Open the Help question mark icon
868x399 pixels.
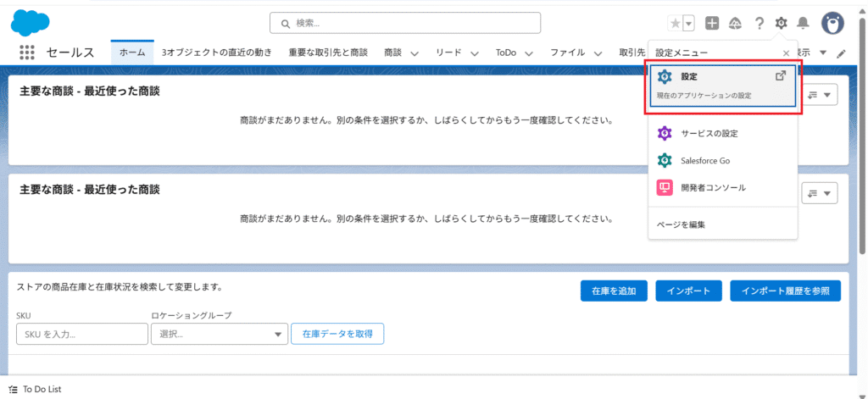tap(759, 23)
